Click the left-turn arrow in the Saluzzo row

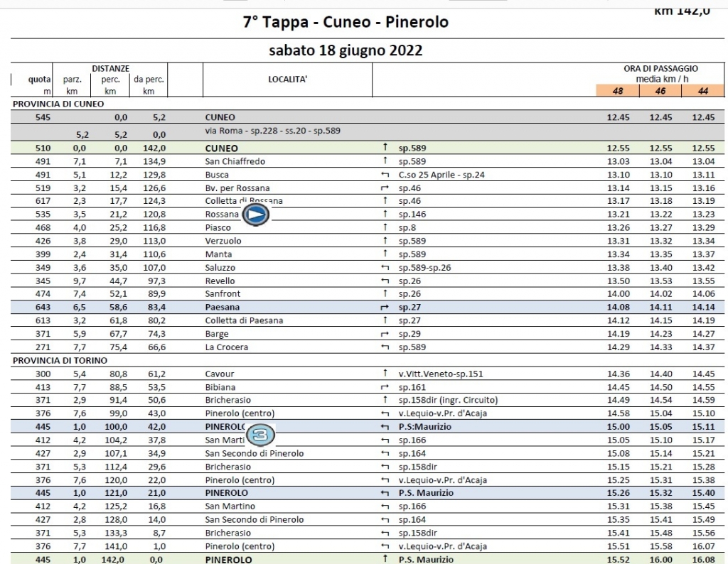[x=385, y=268]
